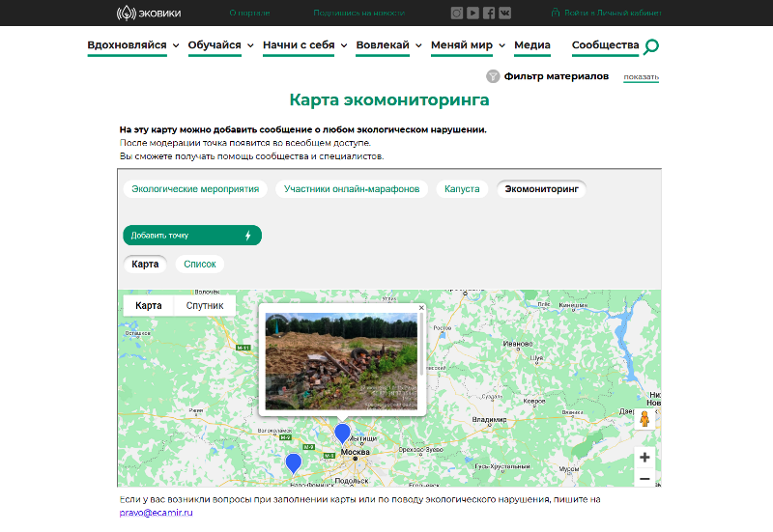This screenshot has width=773, height=532.
Task: Open the VK social network icon
Action: coord(505,14)
